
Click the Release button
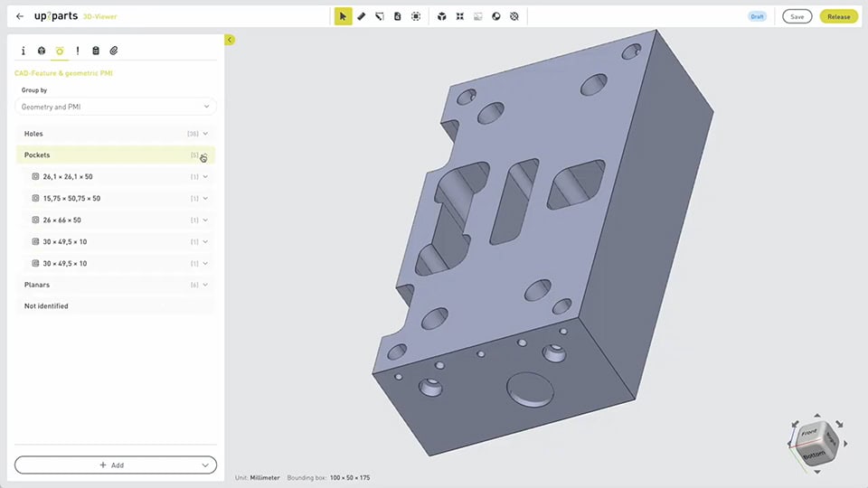(x=839, y=16)
